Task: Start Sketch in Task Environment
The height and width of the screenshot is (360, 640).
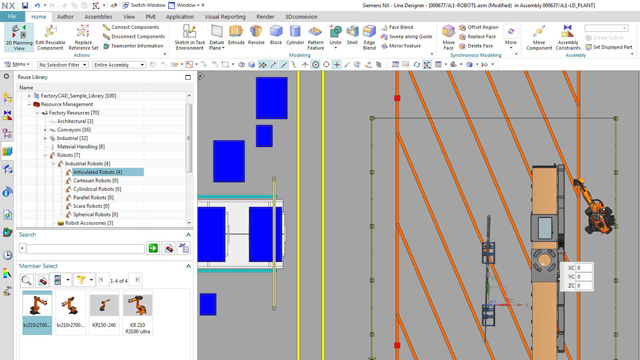Action: point(189,37)
